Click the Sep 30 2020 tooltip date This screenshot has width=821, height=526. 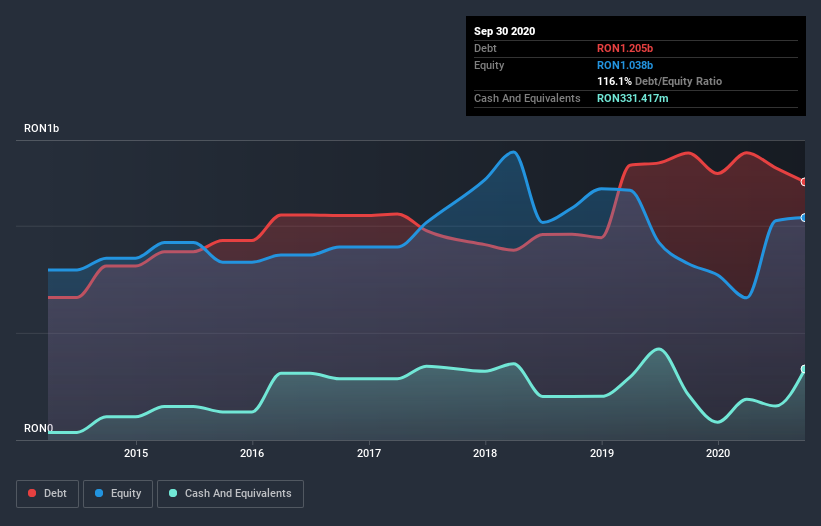tap(505, 31)
